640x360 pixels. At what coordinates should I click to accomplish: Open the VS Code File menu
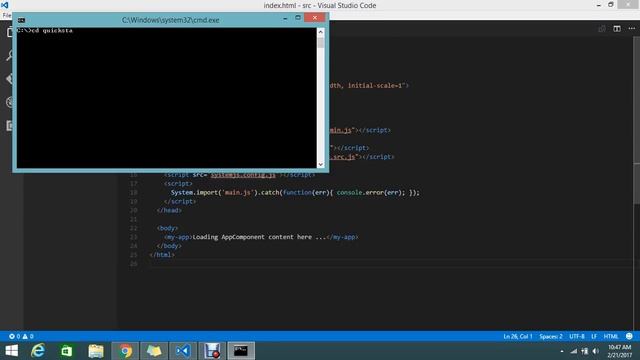pyautogui.click(x=7, y=16)
